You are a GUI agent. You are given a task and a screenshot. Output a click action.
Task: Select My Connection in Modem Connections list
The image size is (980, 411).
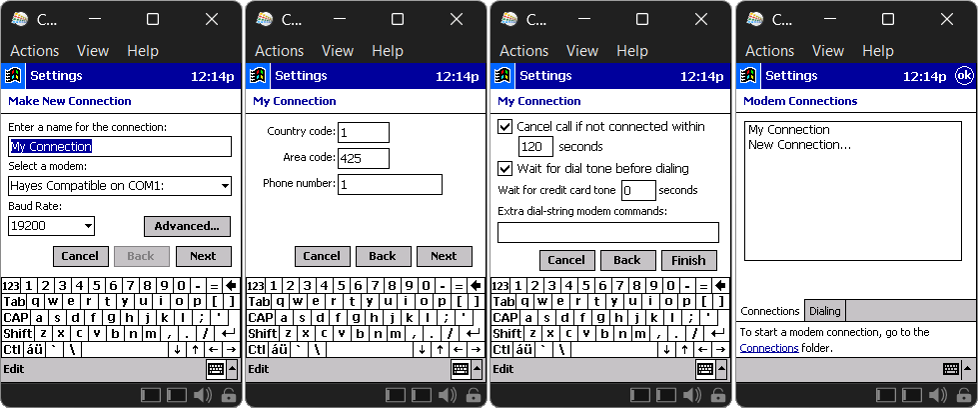click(789, 130)
